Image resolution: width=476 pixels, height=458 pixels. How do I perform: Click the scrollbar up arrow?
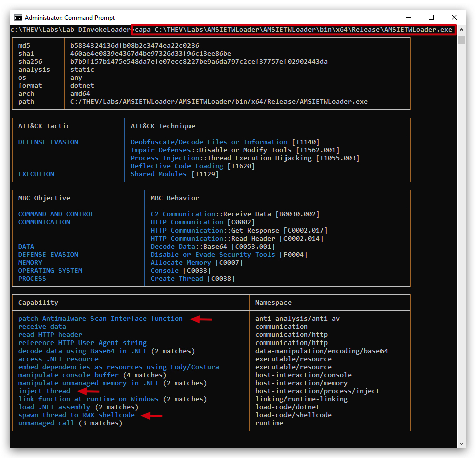[461, 30]
